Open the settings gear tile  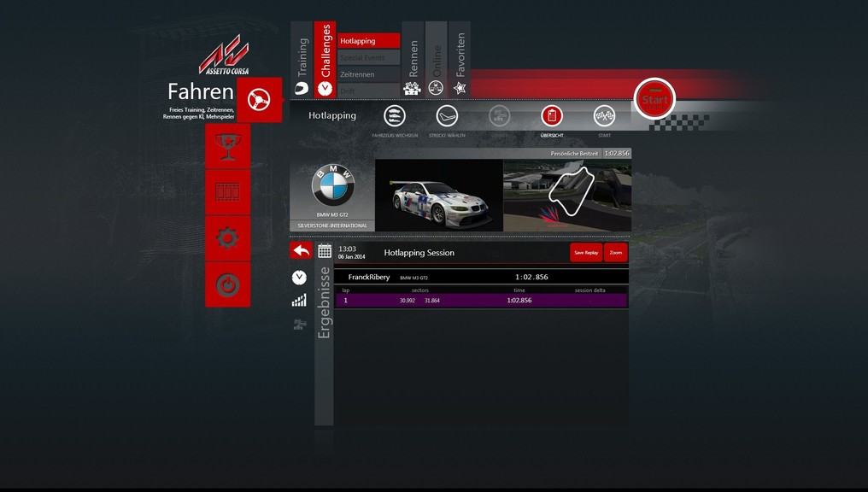click(227, 238)
